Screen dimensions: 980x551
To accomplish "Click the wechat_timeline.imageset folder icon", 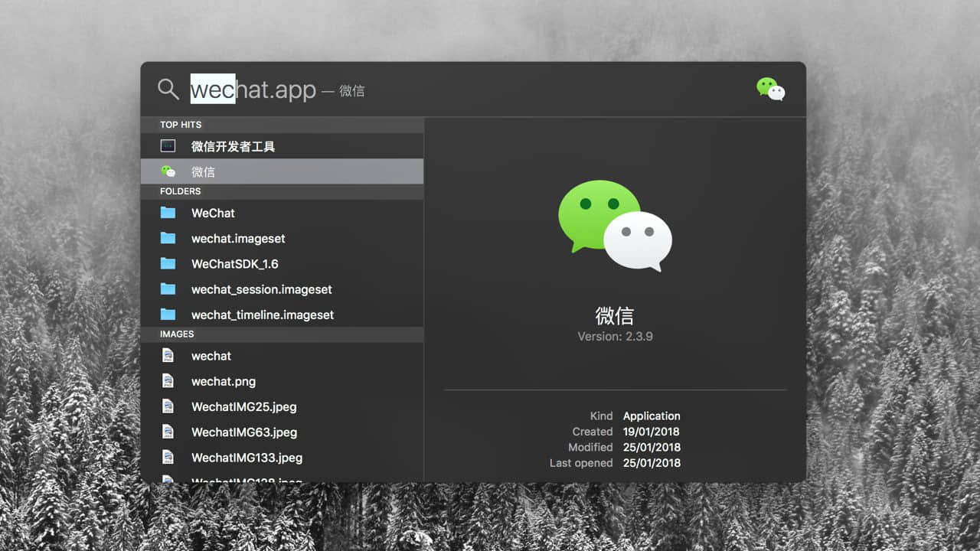I will [168, 315].
